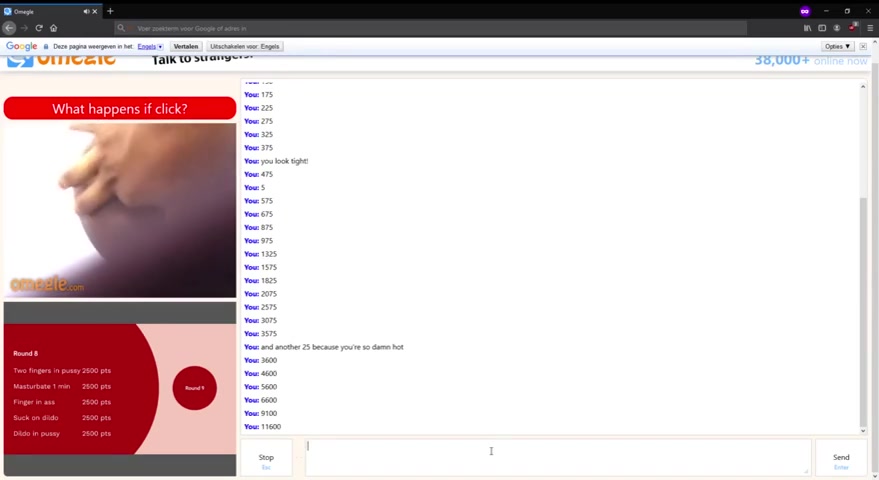Go forward to the next page
The image size is (879, 480).
click(24, 28)
